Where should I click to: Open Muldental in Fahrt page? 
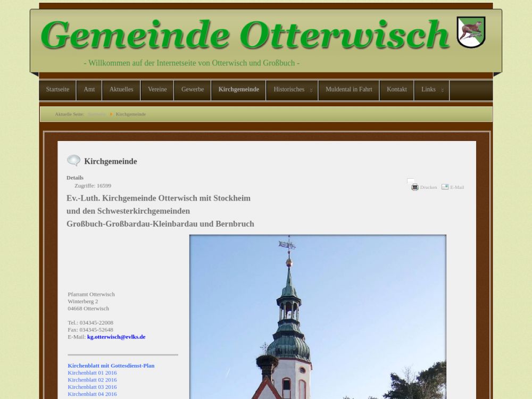pos(348,89)
